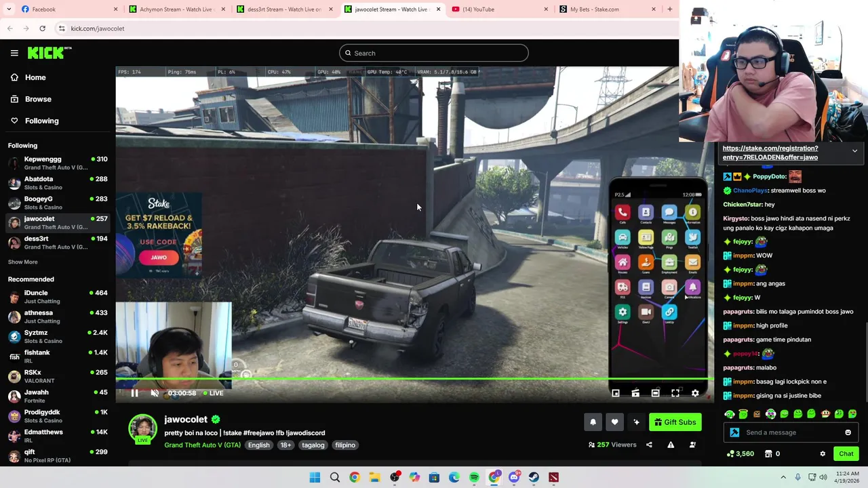
Task: Open taskbar volume control
Action: point(823,478)
